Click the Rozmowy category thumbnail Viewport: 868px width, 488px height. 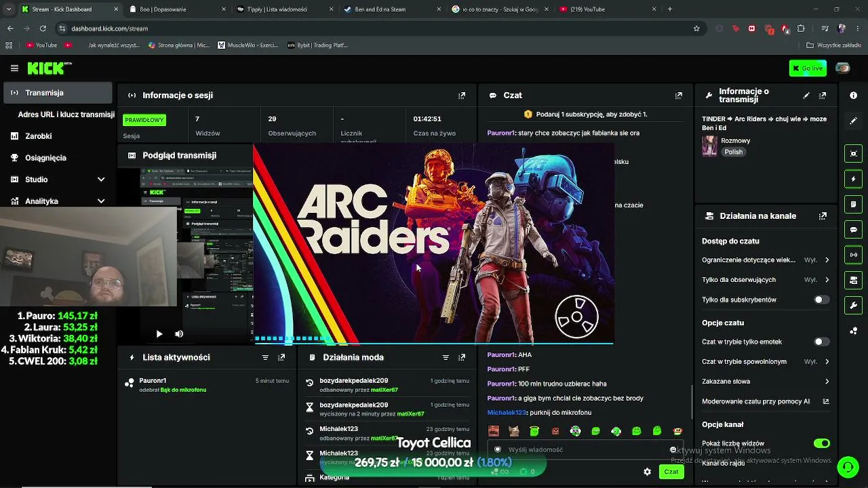coord(709,146)
